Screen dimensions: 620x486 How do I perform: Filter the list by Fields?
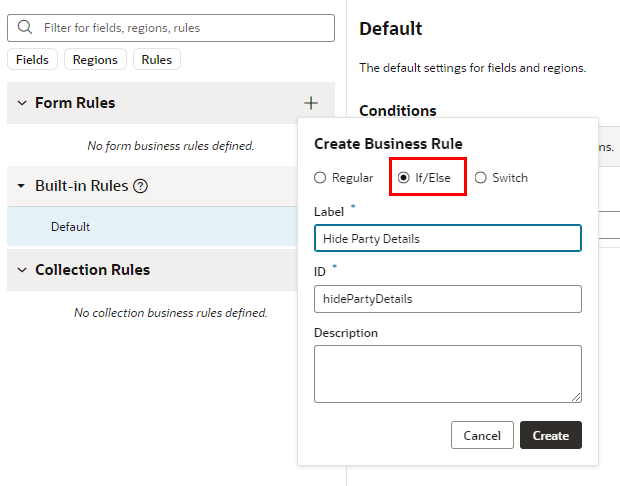32,60
